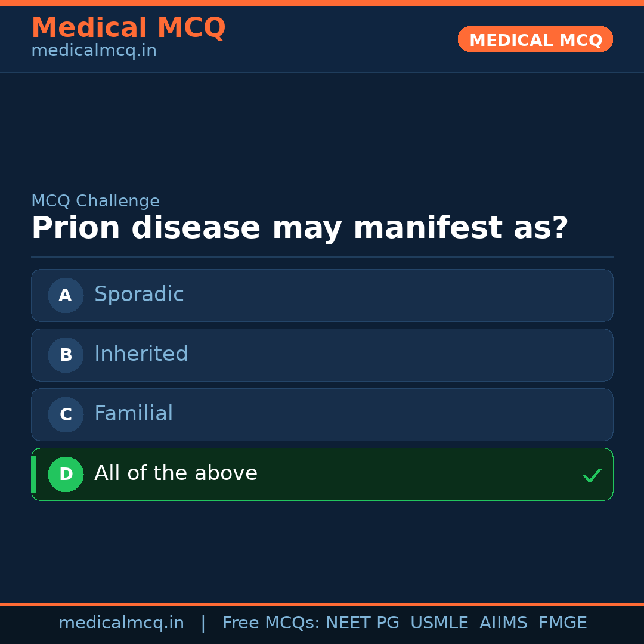Open medicalmcq.in link in footer
Image resolution: width=644 pixels, height=644 pixels.
point(121,623)
